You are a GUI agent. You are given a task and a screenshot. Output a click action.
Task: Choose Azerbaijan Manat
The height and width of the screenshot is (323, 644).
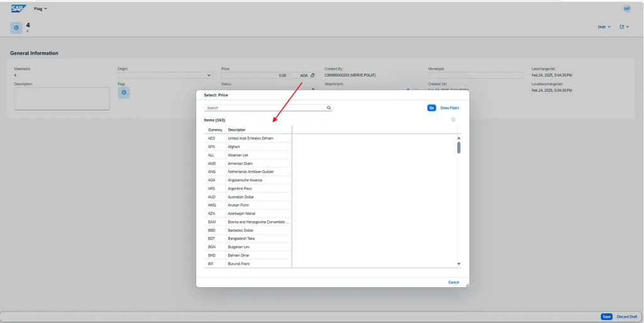(241, 214)
